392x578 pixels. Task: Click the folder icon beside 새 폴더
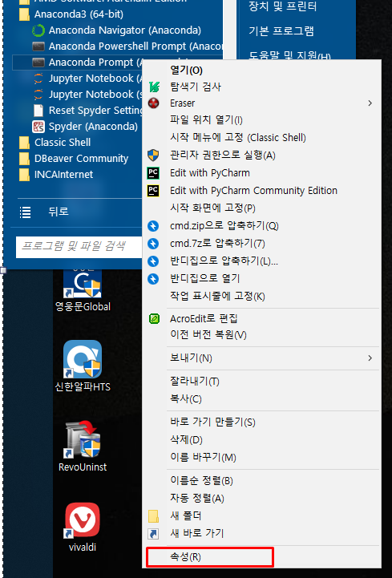pyautogui.click(x=153, y=516)
